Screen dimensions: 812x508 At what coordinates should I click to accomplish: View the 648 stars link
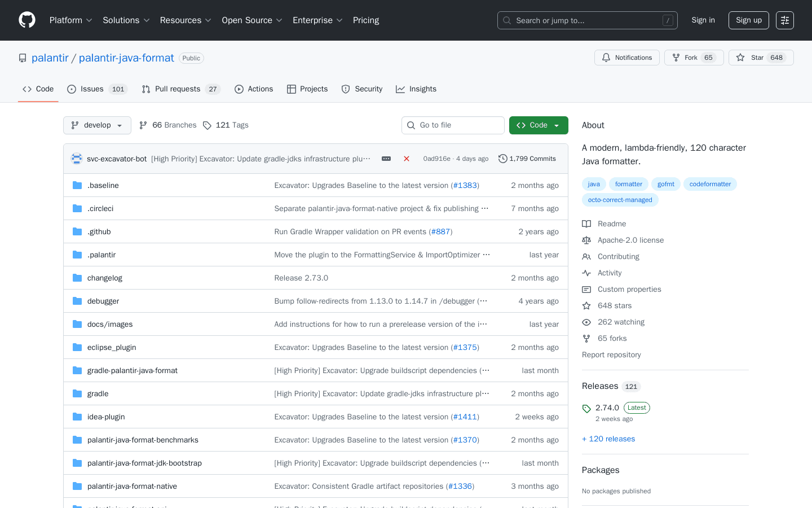point(607,306)
